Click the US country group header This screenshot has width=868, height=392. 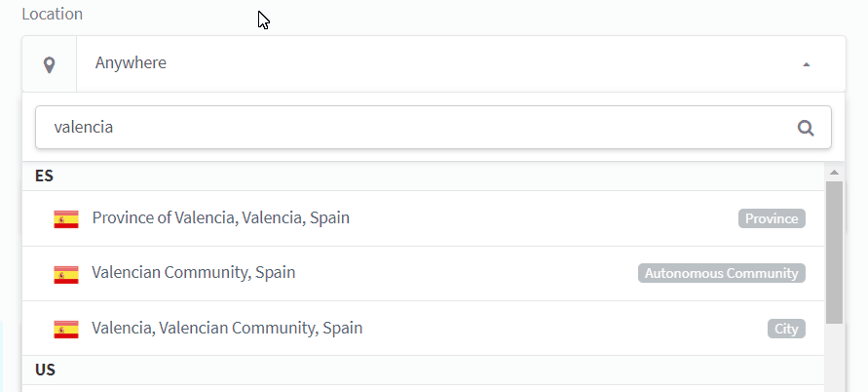[45, 371]
